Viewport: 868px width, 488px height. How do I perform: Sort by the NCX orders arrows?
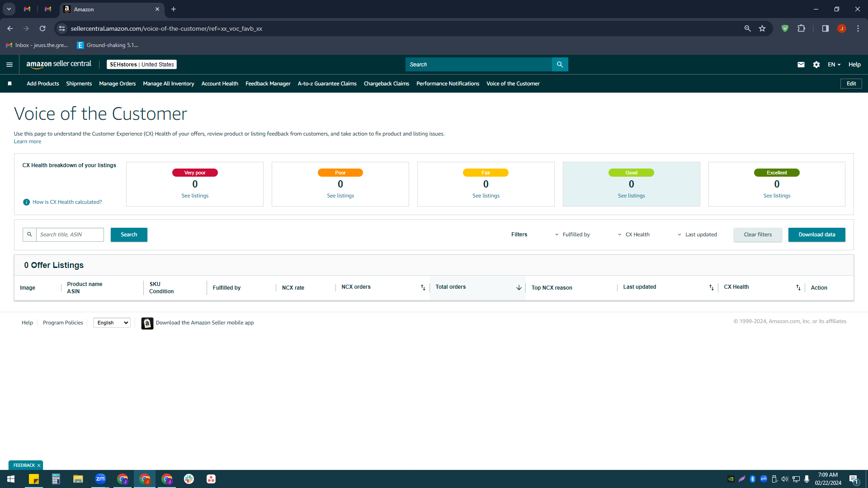click(423, 287)
